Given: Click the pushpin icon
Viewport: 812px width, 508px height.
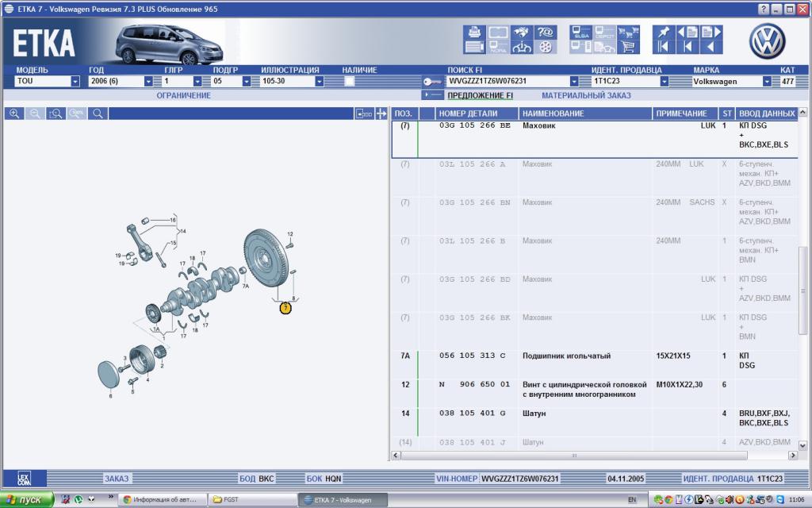Looking at the screenshot, I should pos(664,32).
